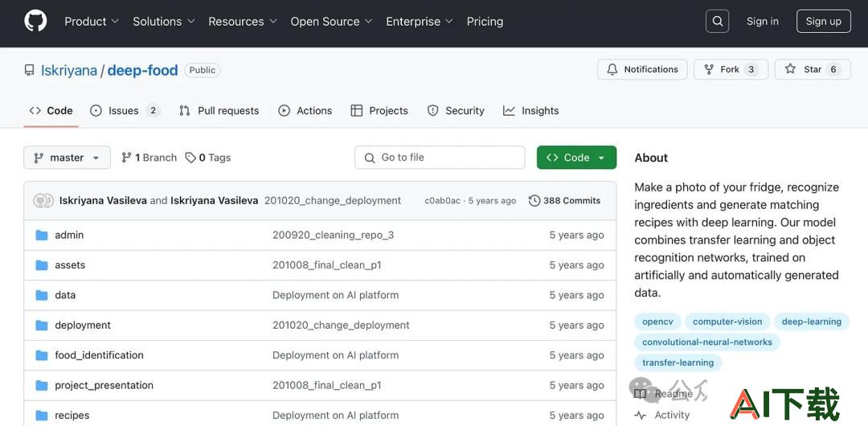The width and height of the screenshot is (868, 426).
Task: Click the Star icon
Action: [x=791, y=68]
